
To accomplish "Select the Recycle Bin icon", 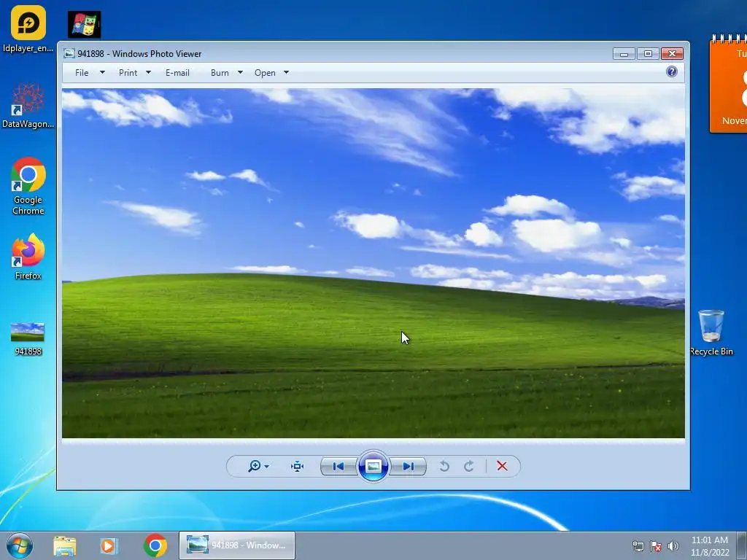I will (x=711, y=332).
